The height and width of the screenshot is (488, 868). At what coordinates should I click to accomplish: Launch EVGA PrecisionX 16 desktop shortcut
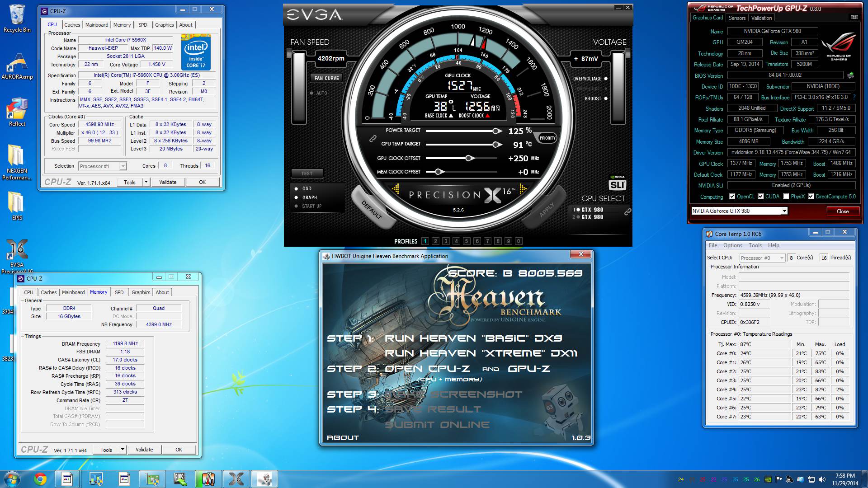[x=17, y=256]
